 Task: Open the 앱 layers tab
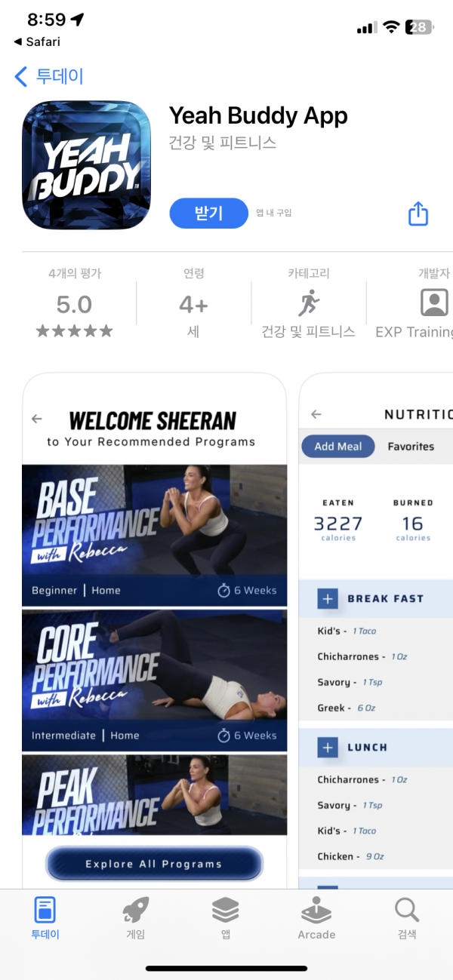pyautogui.click(x=226, y=917)
